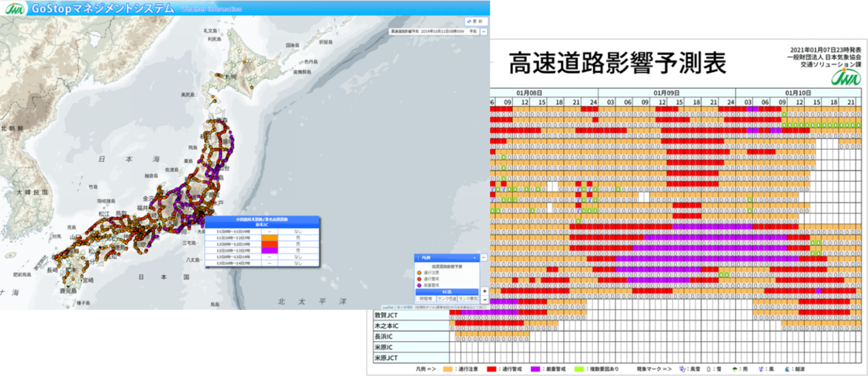Click the 雪 phenomenon icon in table footer
868x376 pixels.
[x=708, y=369]
